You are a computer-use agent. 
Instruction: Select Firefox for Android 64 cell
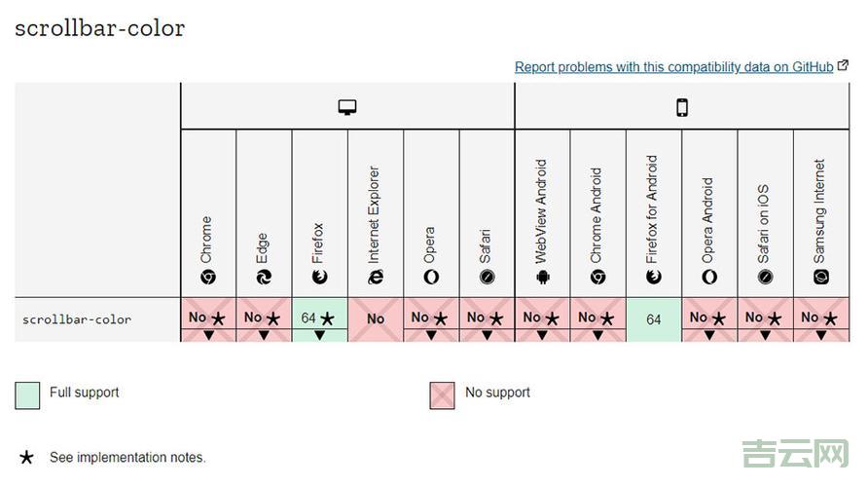click(x=654, y=319)
